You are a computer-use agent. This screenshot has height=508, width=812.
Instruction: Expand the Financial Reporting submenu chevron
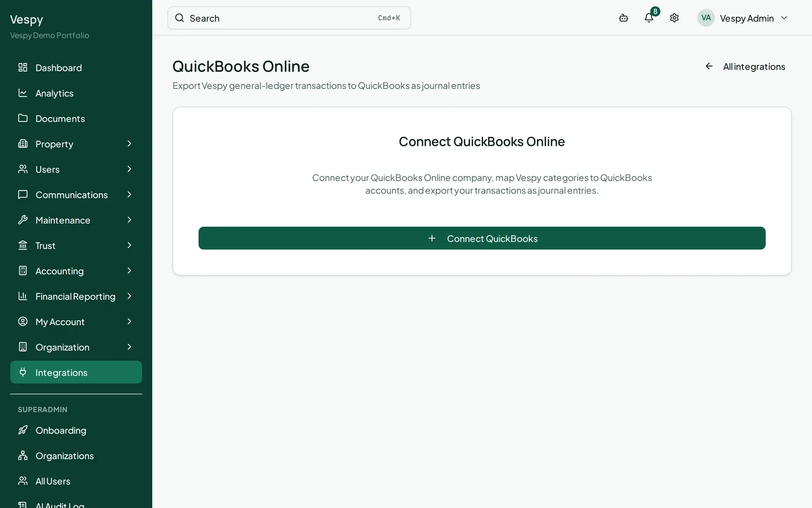click(x=129, y=296)
